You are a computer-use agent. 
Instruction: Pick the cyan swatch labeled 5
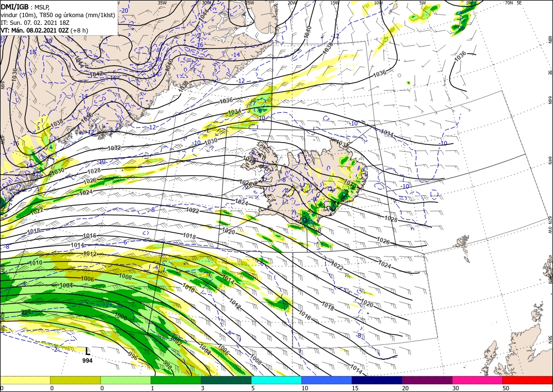click(x=276, y=380)
